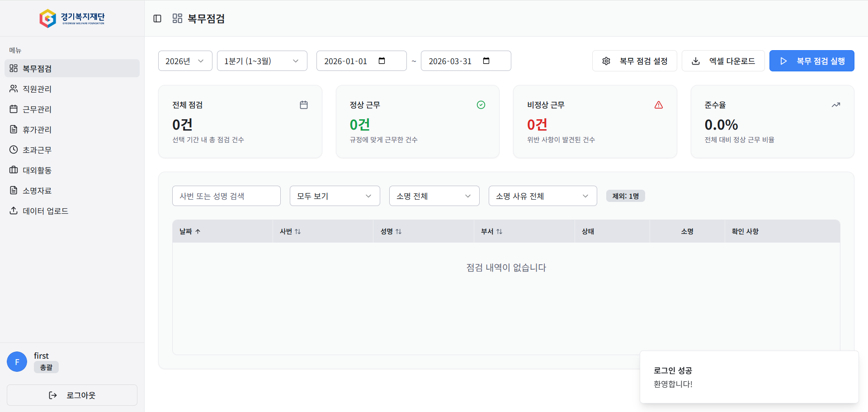Screen dimensions: 868x412
Task: Click the 경기복지재단 logo
Action: [x=72, y=18]
